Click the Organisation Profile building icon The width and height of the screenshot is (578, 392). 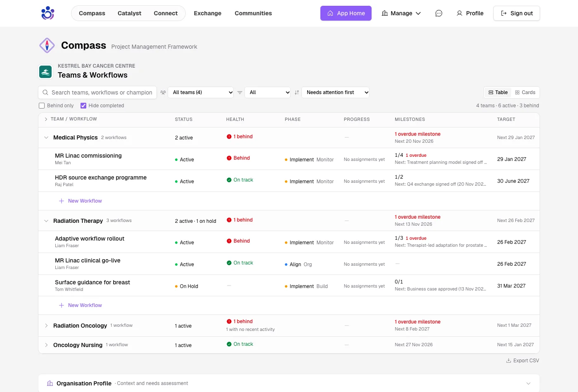point(50,383)
